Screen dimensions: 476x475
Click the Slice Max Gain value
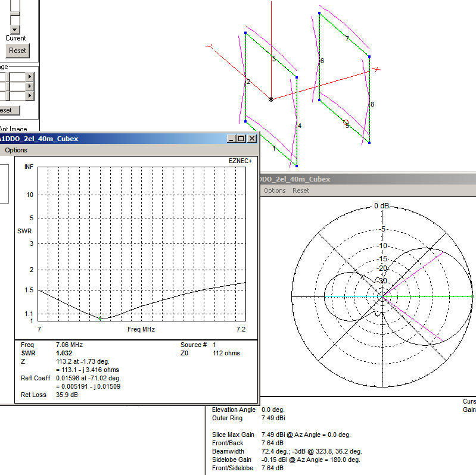306,435
